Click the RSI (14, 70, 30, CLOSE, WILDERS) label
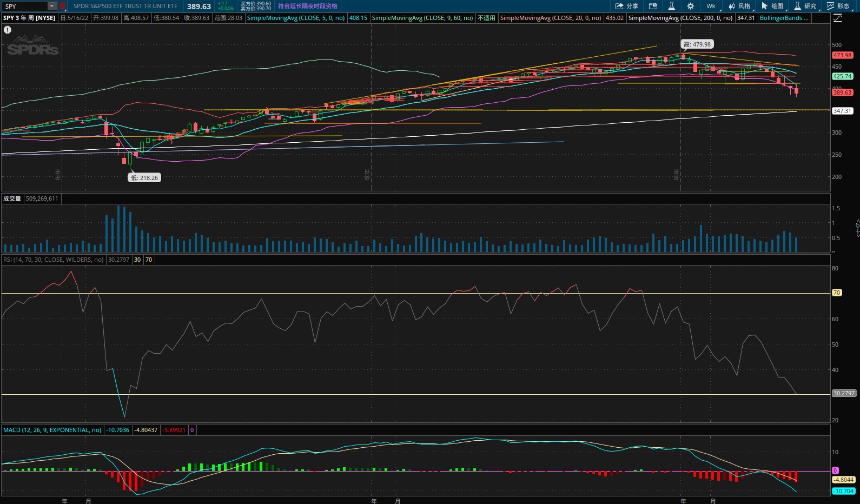This screenshot has height=504, width=860. pyautogui.click(x=54, y=260)
